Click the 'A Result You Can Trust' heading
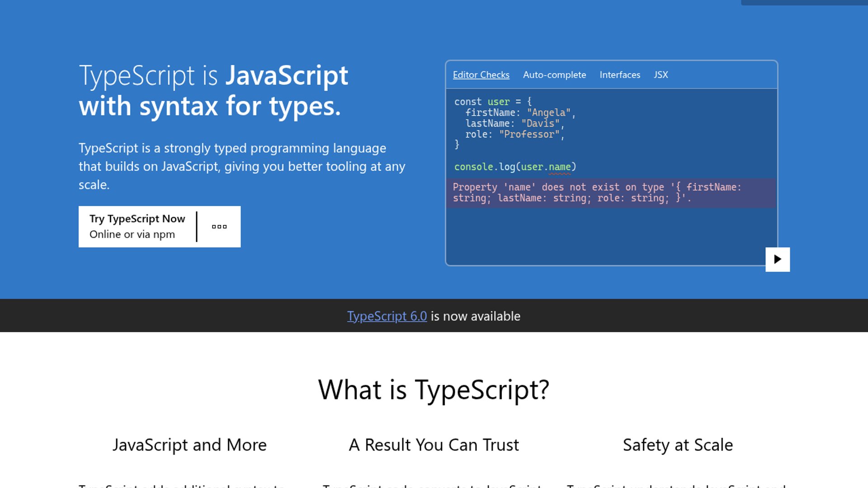The image size is (868, 488). click(x=434, y=445)
